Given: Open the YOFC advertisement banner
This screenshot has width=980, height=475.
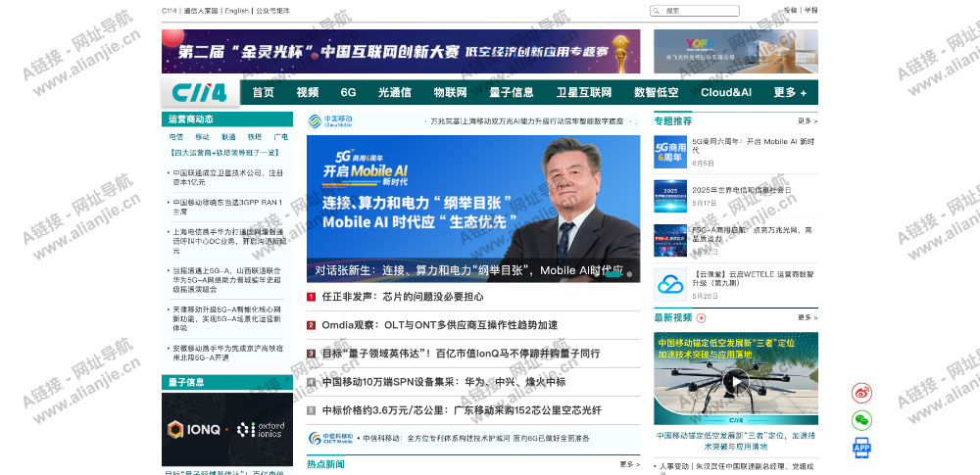Looking at the screenshot, I should point(736,51).
